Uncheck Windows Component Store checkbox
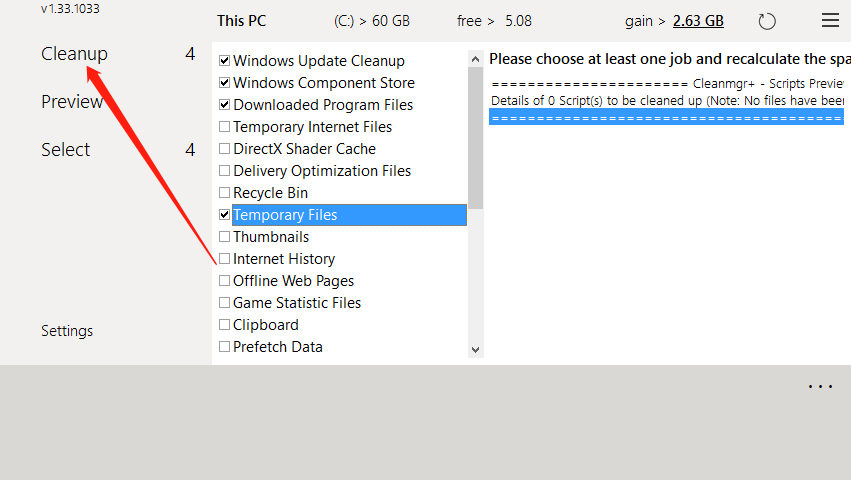 tap(224, 83)
